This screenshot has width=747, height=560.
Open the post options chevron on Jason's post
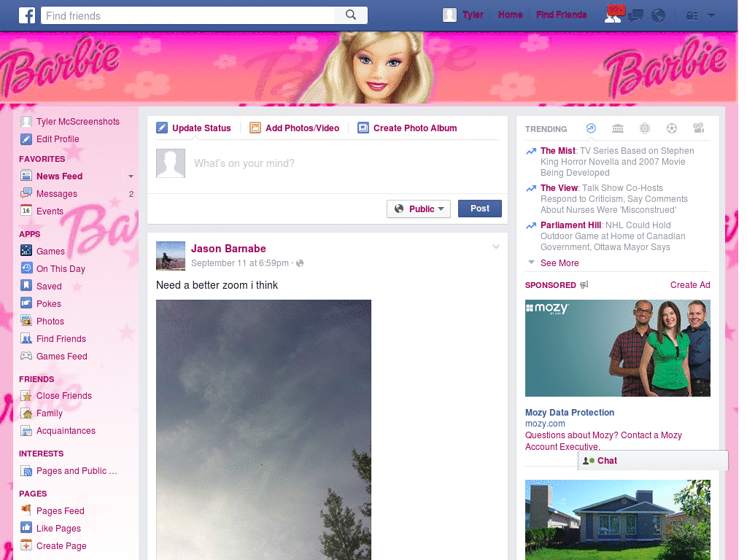click(x=496, y=246)
